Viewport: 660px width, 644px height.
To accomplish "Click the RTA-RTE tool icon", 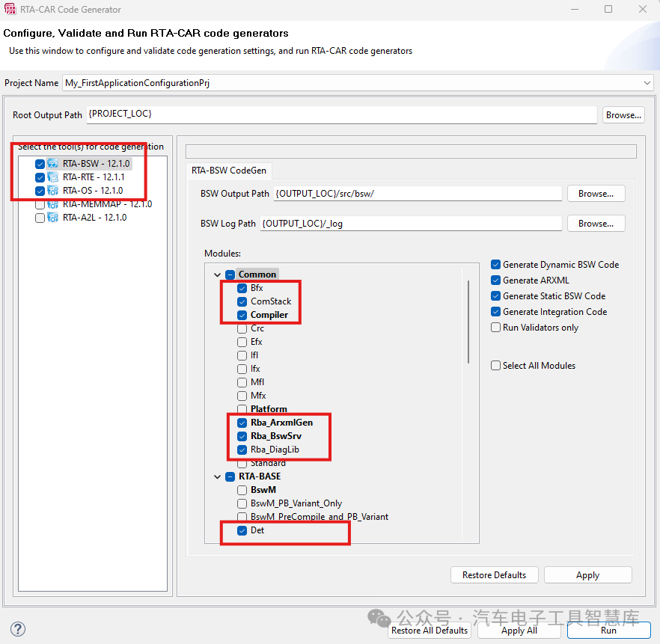I will tap(53, 177).
